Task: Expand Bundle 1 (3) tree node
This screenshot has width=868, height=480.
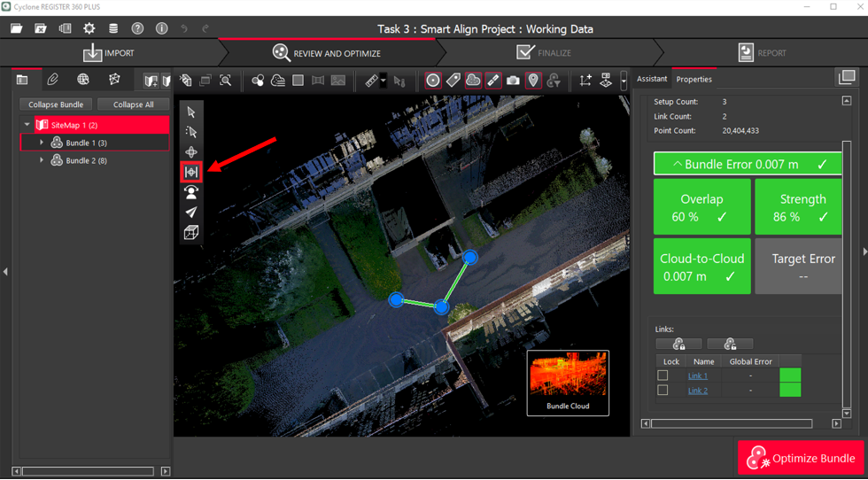Action: (x=42, y=143)
